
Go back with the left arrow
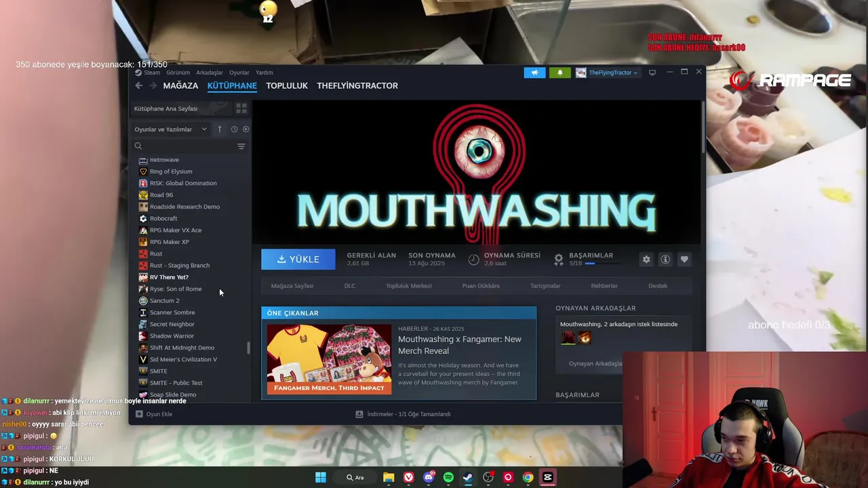click(x=138, y=85)
